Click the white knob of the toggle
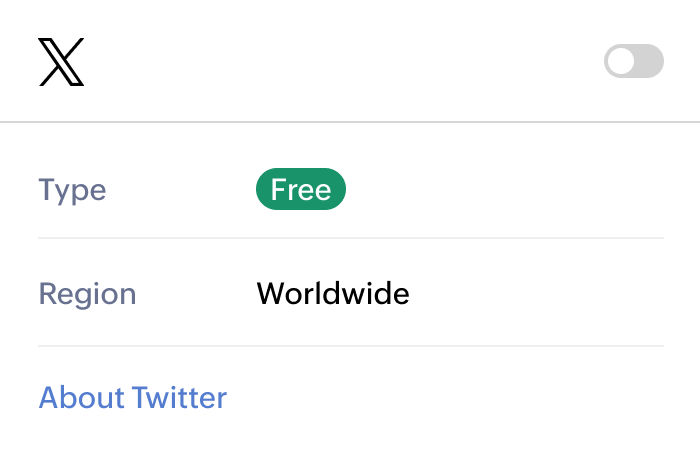 coord(621,61)
